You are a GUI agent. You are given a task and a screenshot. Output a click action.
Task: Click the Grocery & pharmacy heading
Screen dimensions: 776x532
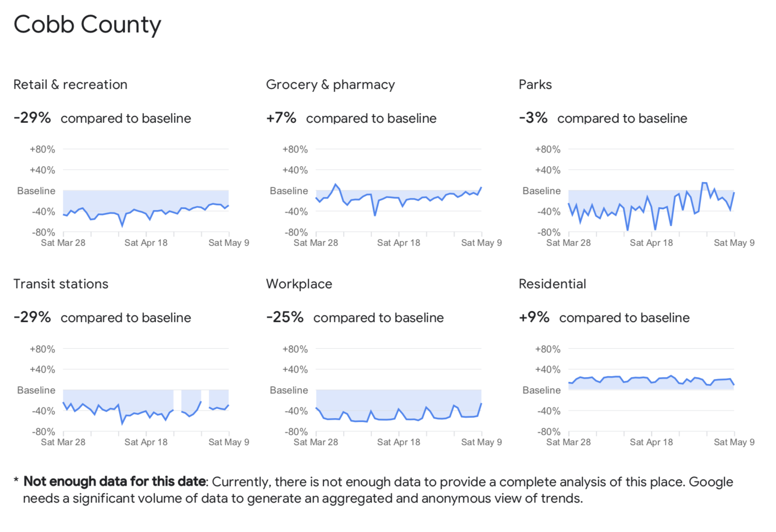(x=330, y=84)
